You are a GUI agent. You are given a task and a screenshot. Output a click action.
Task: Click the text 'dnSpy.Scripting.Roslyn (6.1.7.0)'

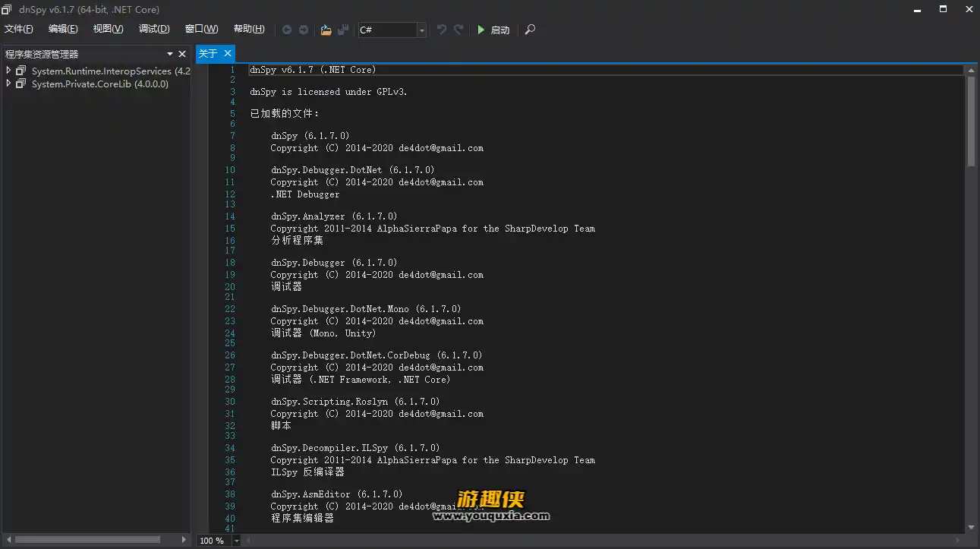355,402
